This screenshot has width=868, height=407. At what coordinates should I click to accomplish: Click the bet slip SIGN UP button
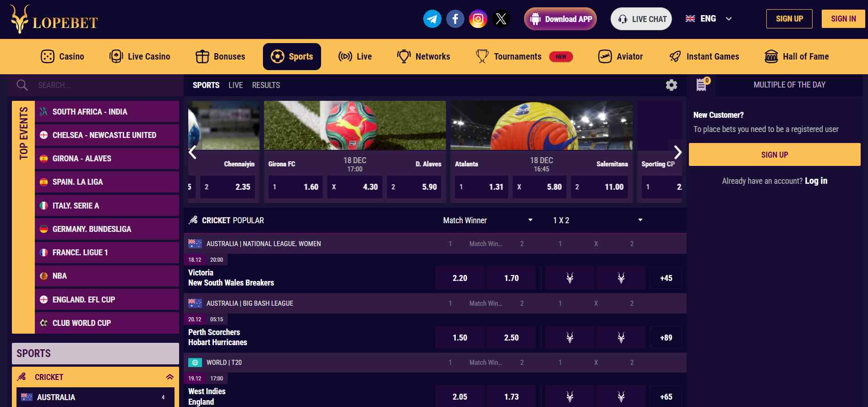pos(775,154)
